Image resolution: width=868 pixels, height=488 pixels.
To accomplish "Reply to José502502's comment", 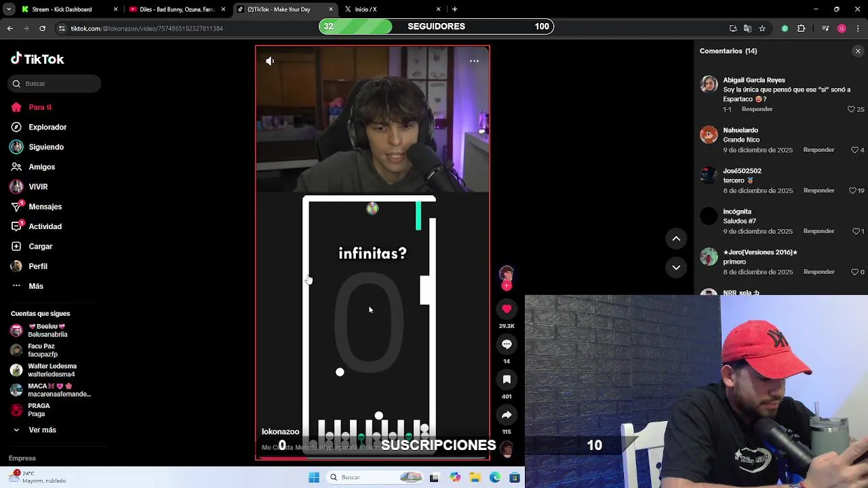I will coord(818,190).
